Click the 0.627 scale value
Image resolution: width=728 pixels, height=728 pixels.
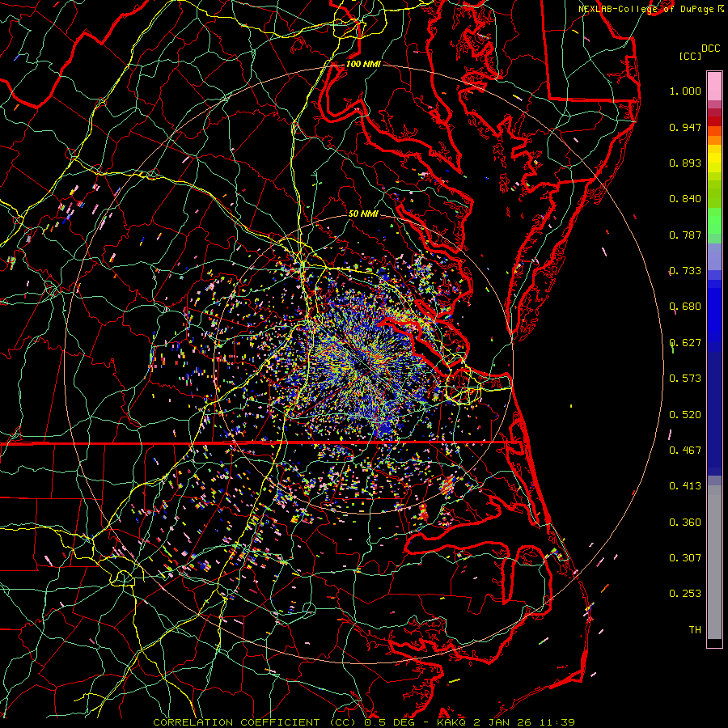point(685,343)
